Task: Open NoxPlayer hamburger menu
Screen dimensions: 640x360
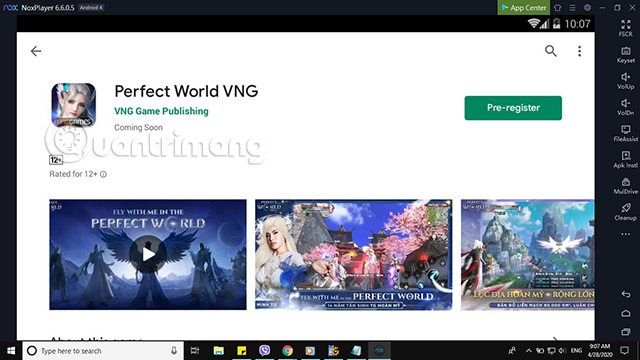Action: point(572,8)
